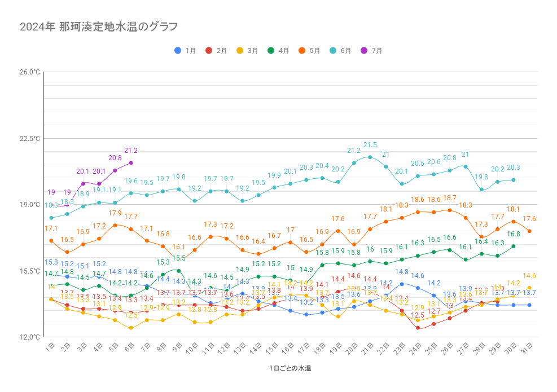Click the orange 5月 point labeled 18.7
This screenshot has width=557, height=392.
point(450,210)
